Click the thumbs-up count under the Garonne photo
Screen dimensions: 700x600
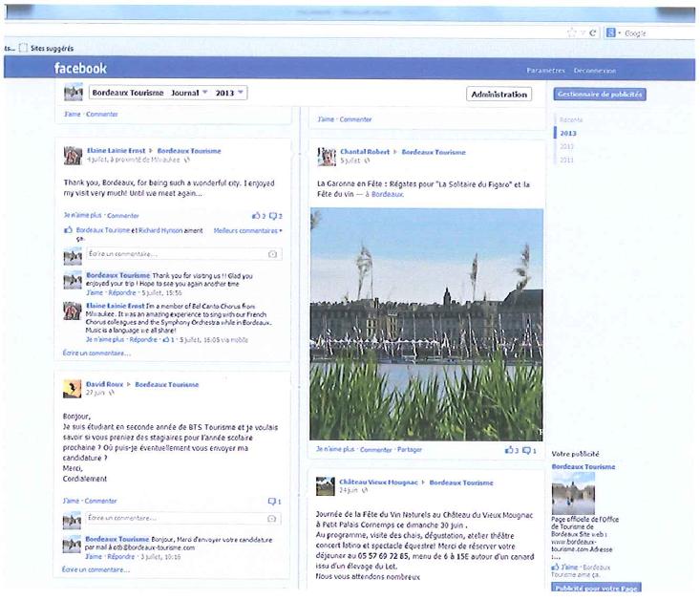tap(511, 449)
